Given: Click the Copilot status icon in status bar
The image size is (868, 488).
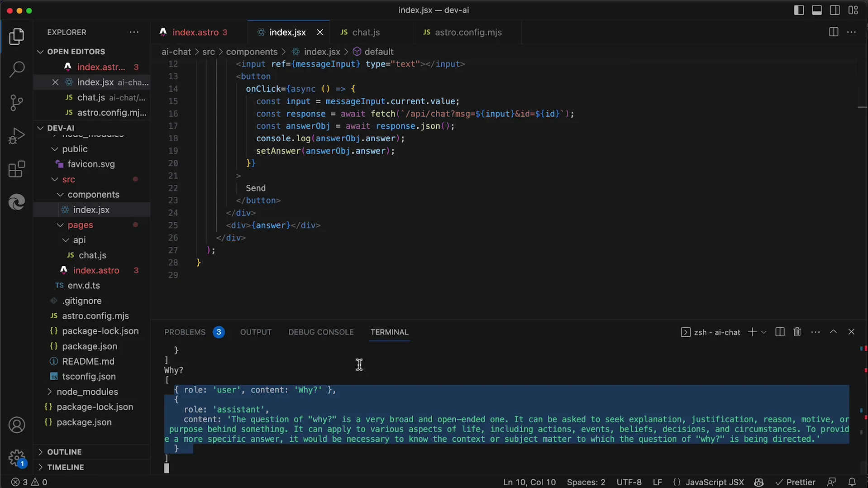Looking at the screenshot, I should (759, 482).
